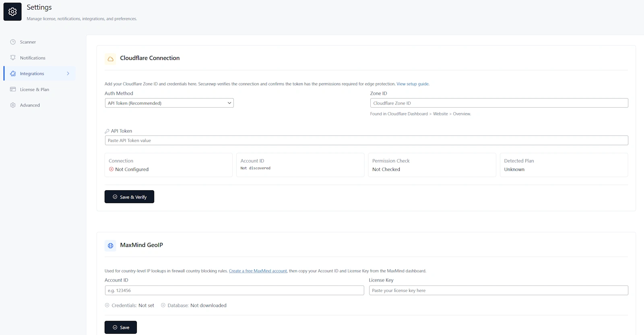644x335 pixels.
Task: Open the Auth Method dropdown
Action: 169,103
